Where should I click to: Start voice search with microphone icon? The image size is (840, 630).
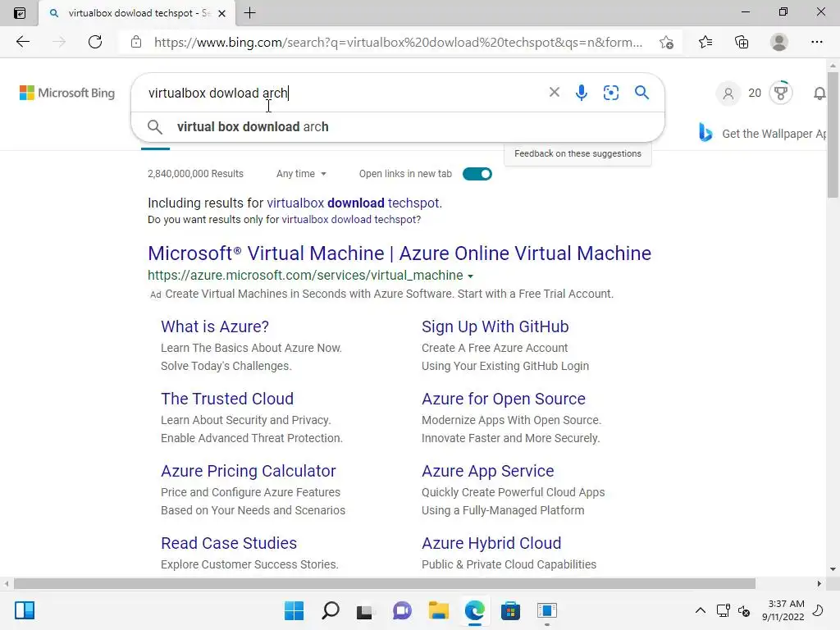582,93
